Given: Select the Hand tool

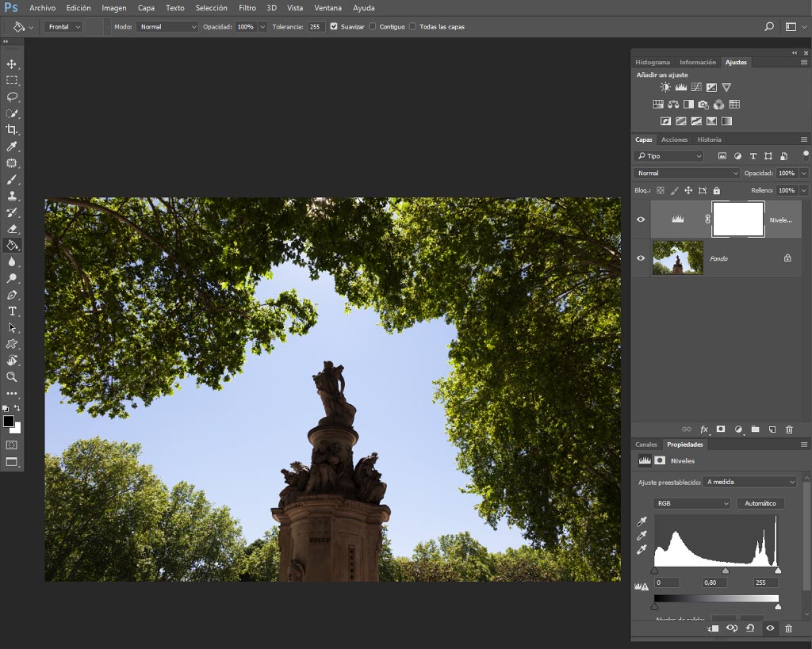Looking at the screenshot, I should [x=11, y=361].
